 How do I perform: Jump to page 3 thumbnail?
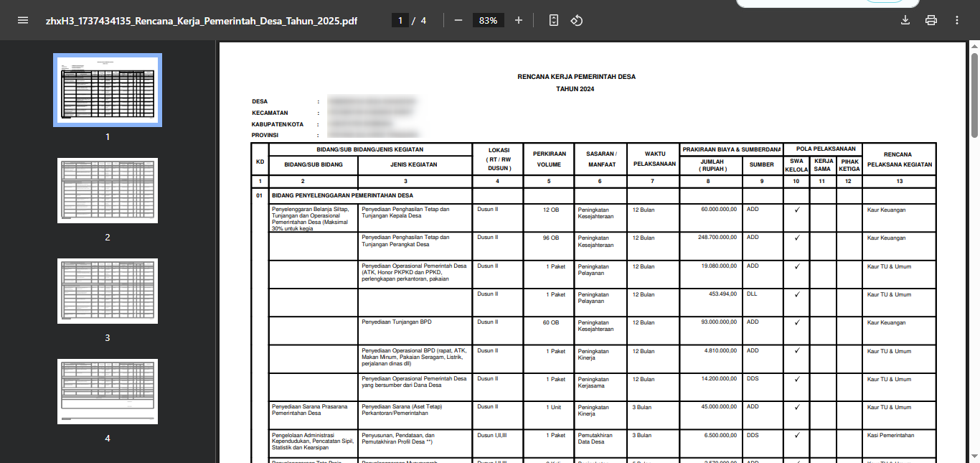pyautogui.click(x=108, y=291)
